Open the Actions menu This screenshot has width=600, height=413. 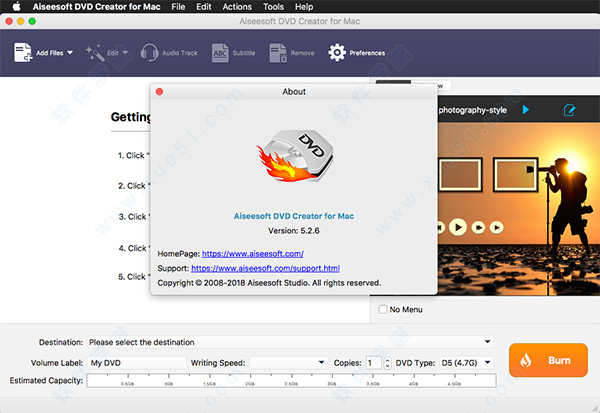coord(237,7)
